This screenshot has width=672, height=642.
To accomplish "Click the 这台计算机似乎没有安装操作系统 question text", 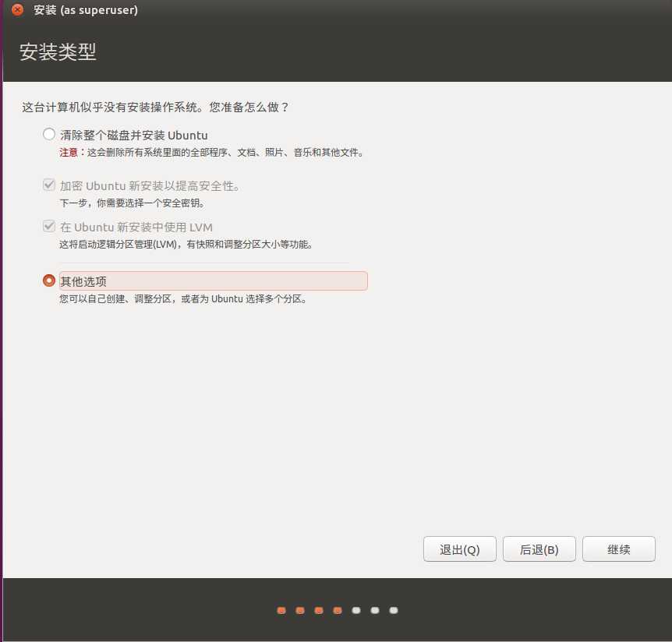I will 155,107.
